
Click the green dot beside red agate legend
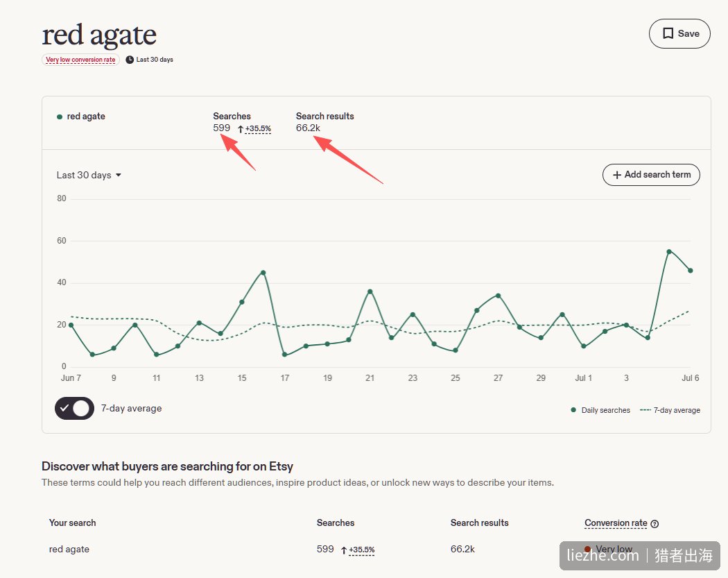click(60, 117)
